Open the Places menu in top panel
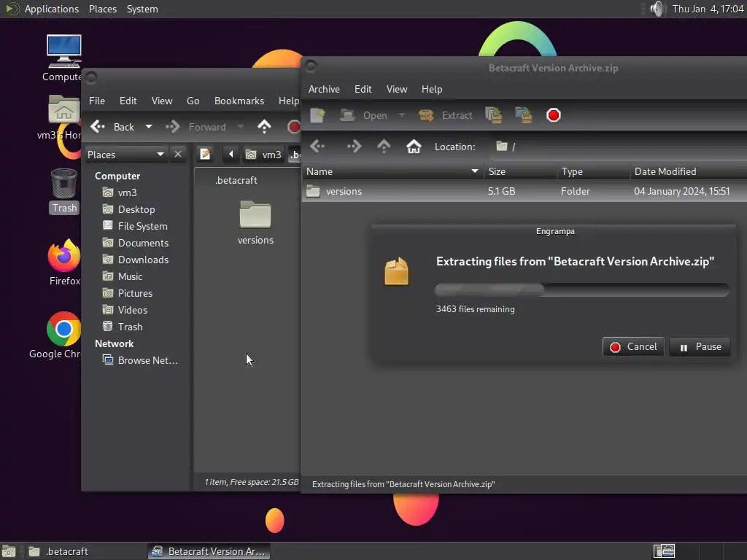747x560 pixels. (102, 9)
